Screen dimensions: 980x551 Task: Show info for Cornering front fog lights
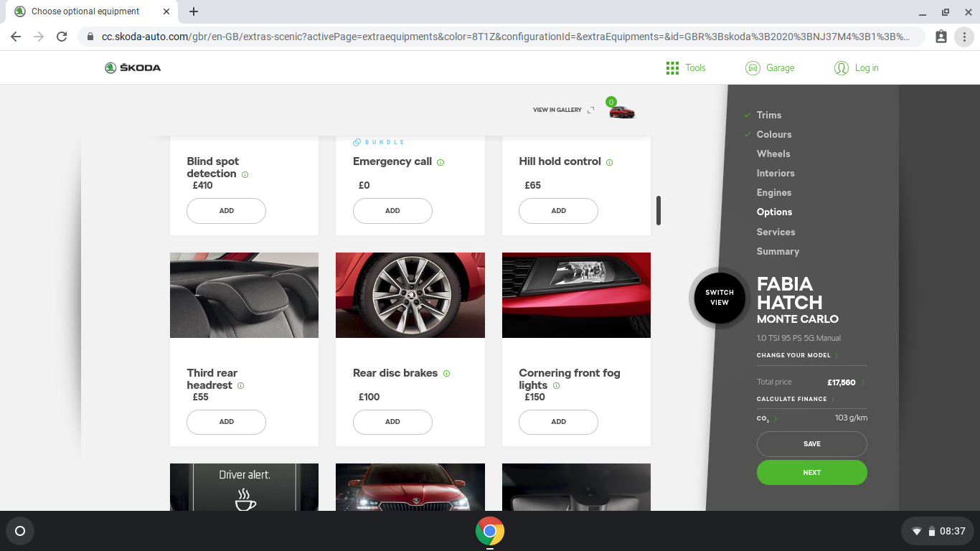[x=556, y=385]
